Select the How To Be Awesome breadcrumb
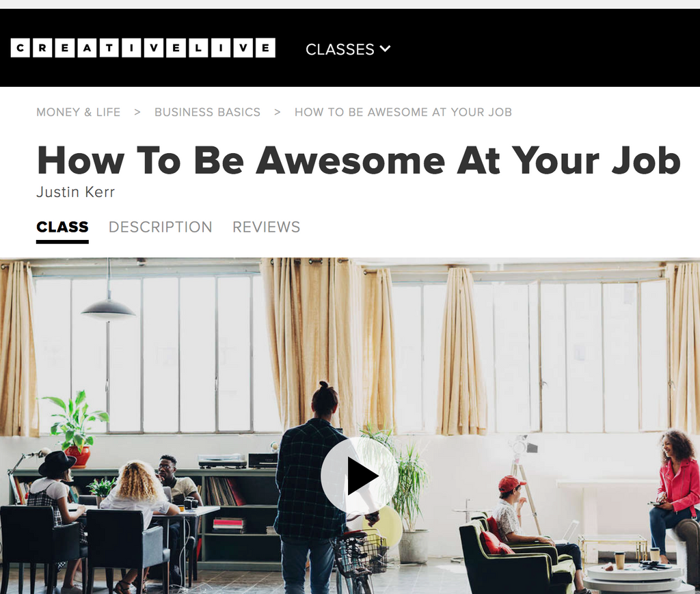This screenshot has width=700, height=594. click(403, 112)
